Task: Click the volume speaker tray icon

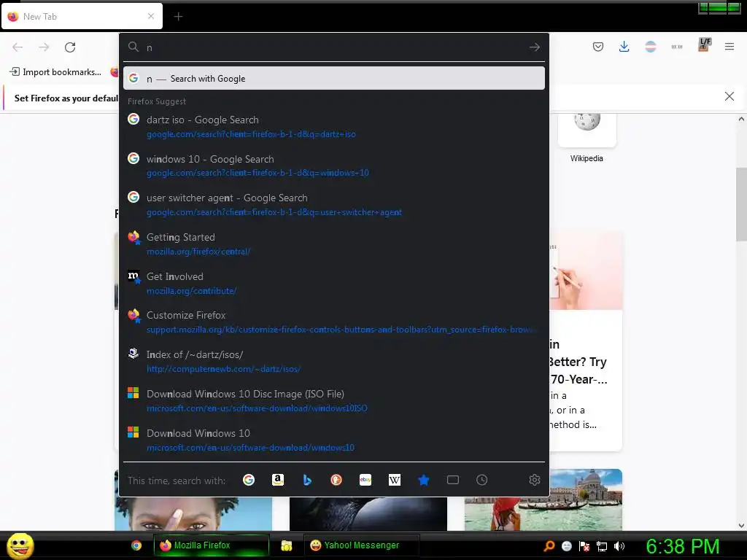Action: coord(619,546)
